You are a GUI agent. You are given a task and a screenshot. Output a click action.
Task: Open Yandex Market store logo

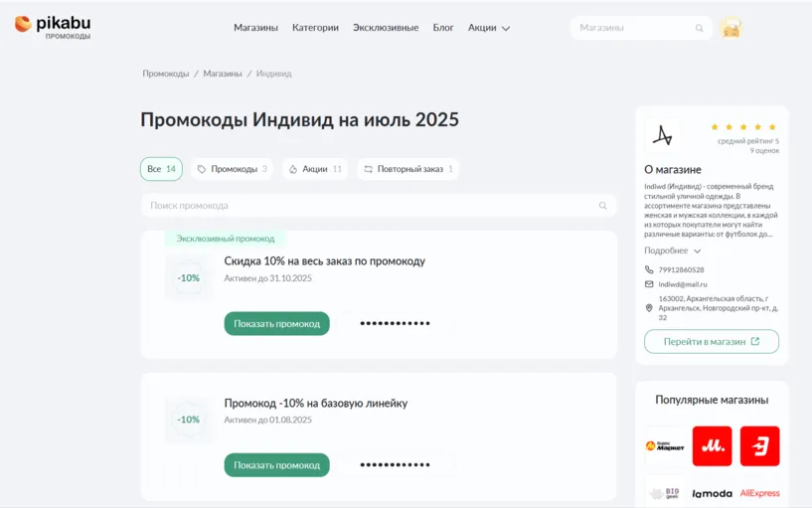click(664, 446)
